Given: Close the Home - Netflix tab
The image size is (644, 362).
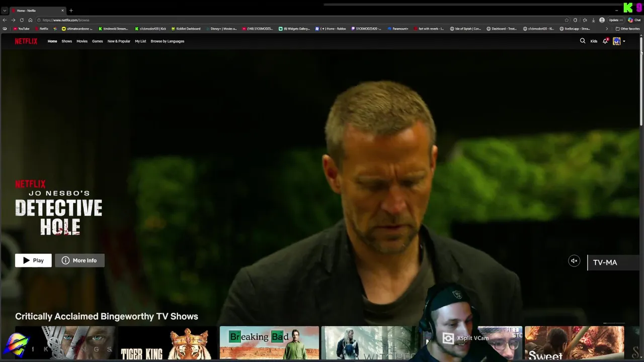Looking at the screenshot, I should pos(63,11).
